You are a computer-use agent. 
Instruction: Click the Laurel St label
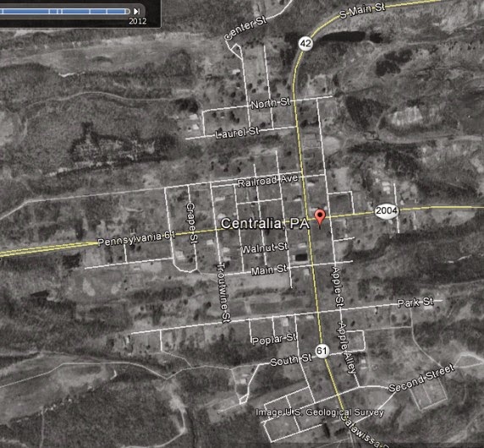pyautogui.click(x=237, y=133)
